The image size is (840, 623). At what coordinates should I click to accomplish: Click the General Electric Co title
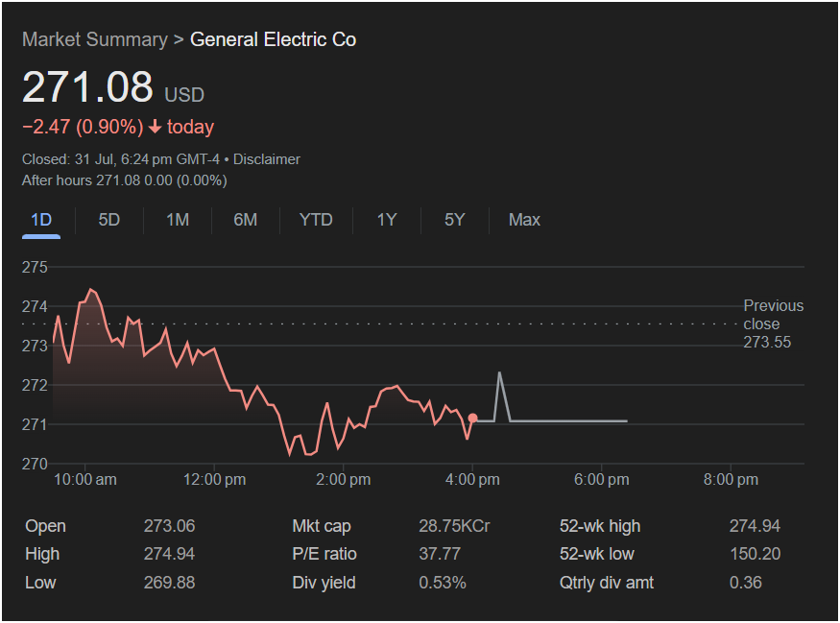(274, 39)
